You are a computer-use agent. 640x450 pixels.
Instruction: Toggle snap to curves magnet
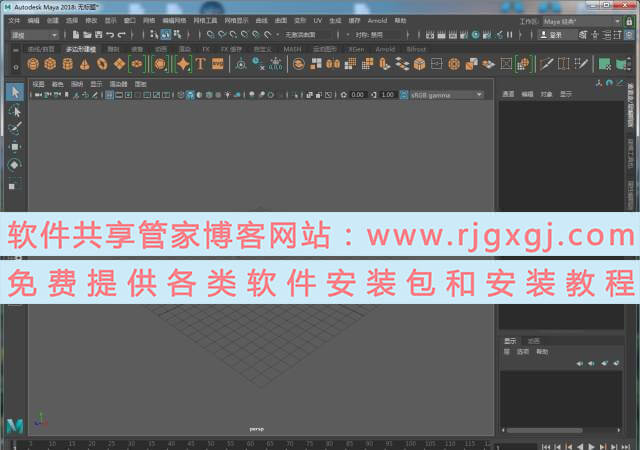pos(222,35)
